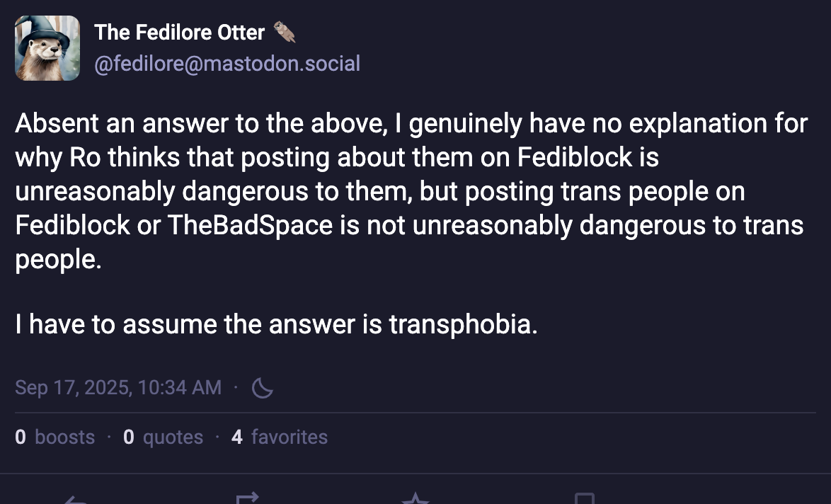Open the Sep 17, 2025 timestamp link

pos(118,388)
